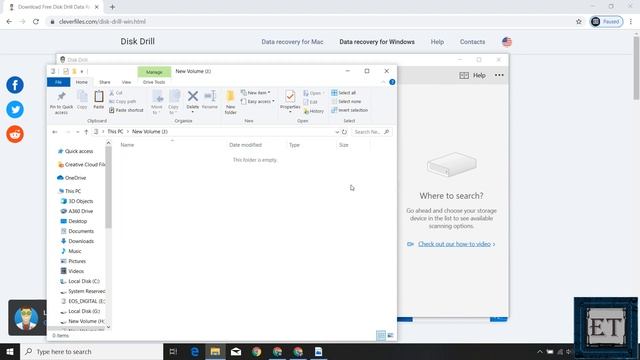Screen dimensions: 640x360
Task: Open Explorer help question mark icon
Action: 392,82
